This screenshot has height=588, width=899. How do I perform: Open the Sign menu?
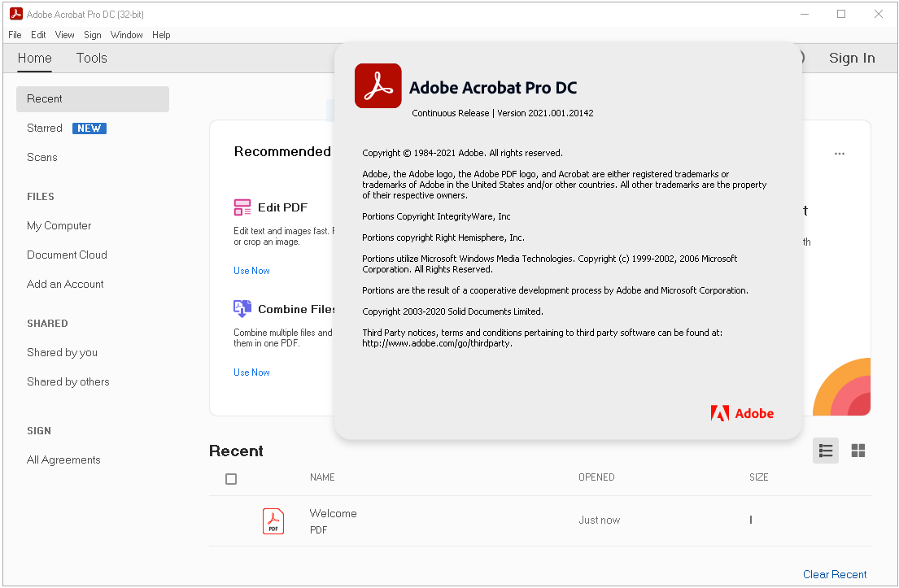[92, 35]
